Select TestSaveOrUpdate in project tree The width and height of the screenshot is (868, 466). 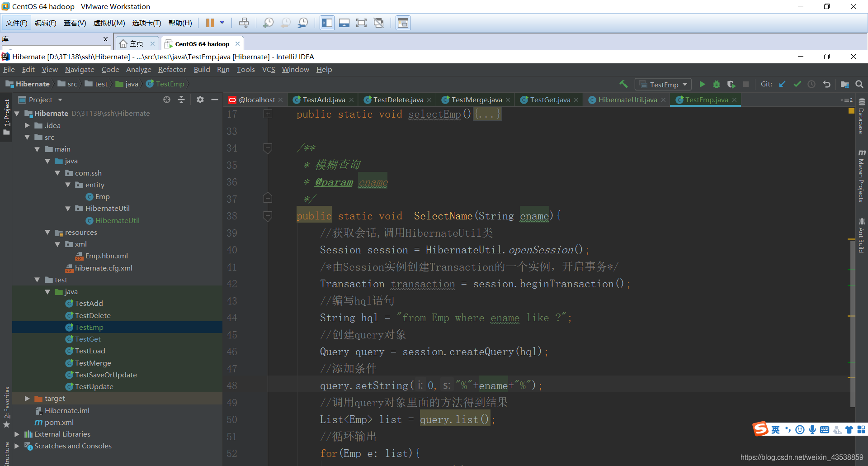pos(106,375)
